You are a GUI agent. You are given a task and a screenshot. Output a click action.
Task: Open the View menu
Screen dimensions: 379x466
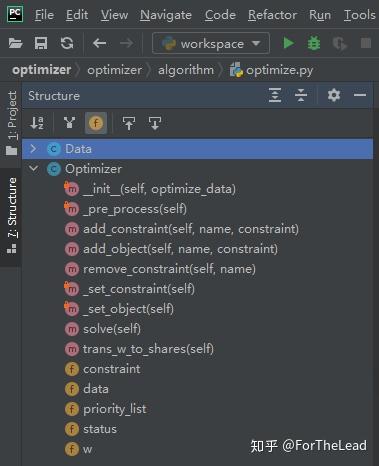click(x=114, y=15)
